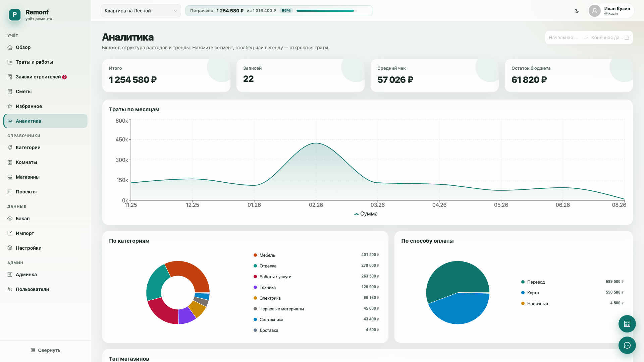Click the icon next to Траты и работы
The width and height of the screenshot is (644, 362).
[x=10, y=62]
